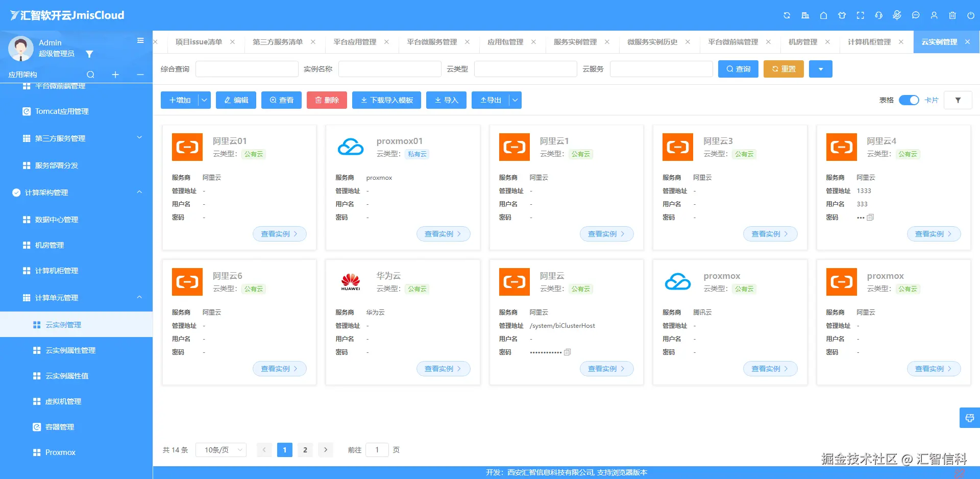Click the 阿里云01 card logo
Screen dimensions: 980x479
coord(187,147)
